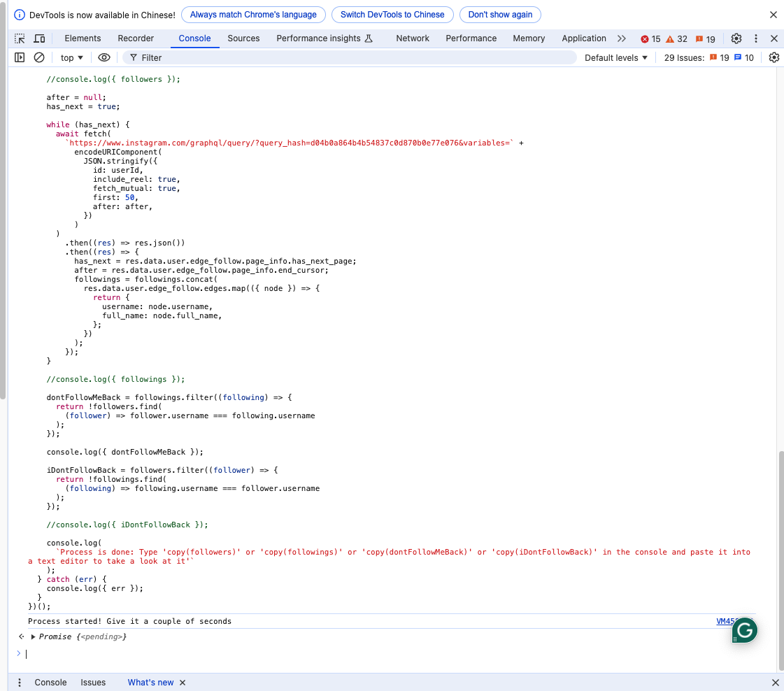Click inside the Filter field

[x=175, y=57]
